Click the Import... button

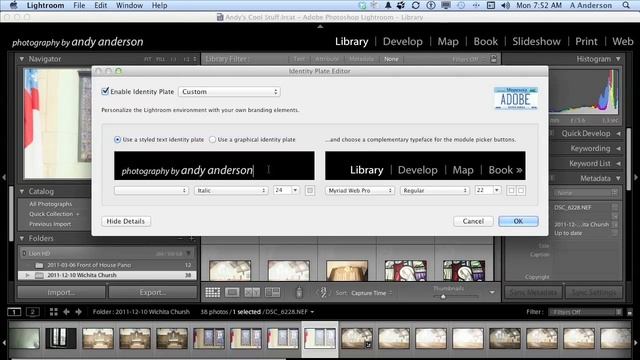61,292
